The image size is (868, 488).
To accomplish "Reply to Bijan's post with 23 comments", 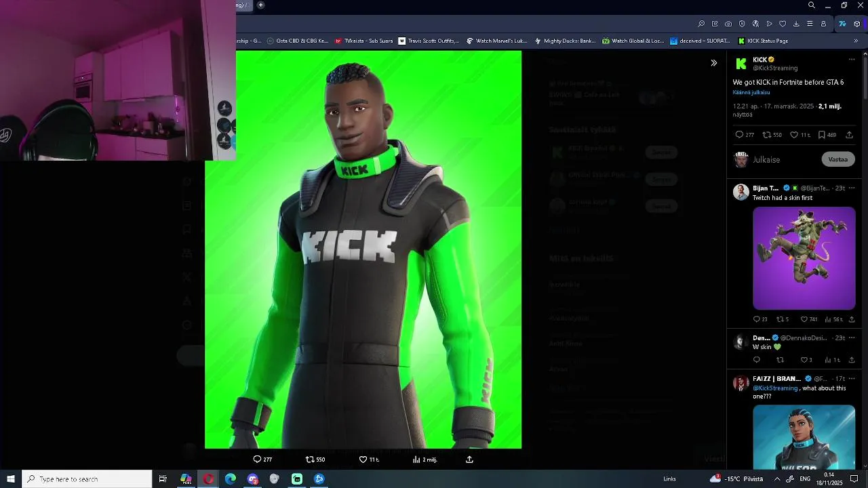I will tap(760, 319).
